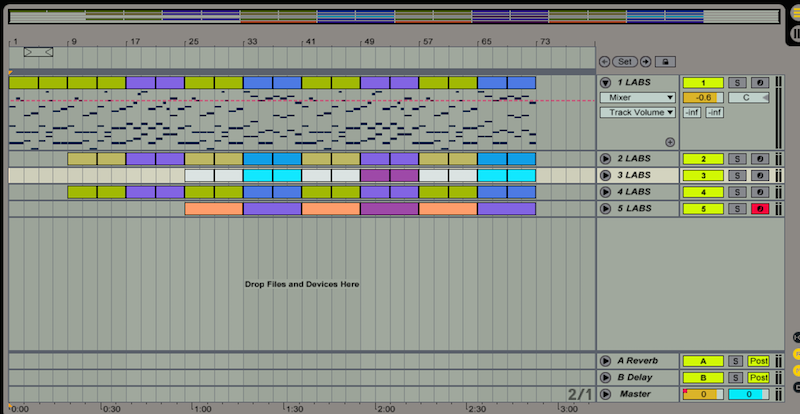Viewport: 800px width, 414px height.
Task: Select the 1 LABS track name
Action: point(634,83)
